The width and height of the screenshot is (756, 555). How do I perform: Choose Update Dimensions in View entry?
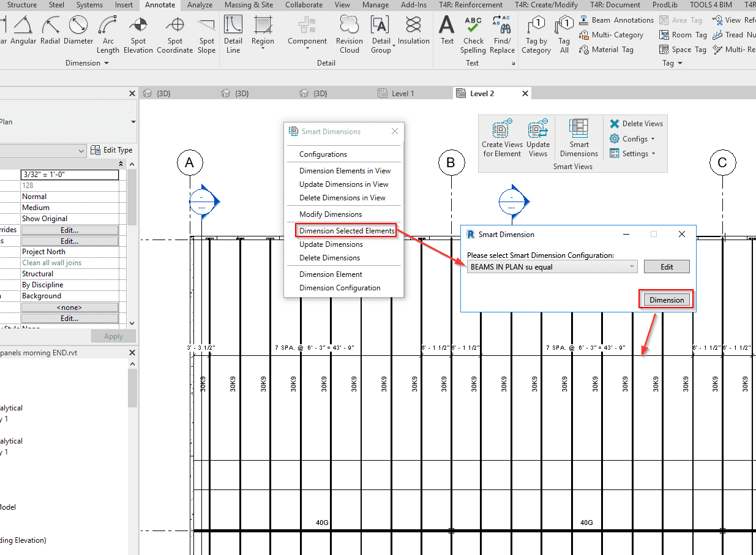pos(344,184)
